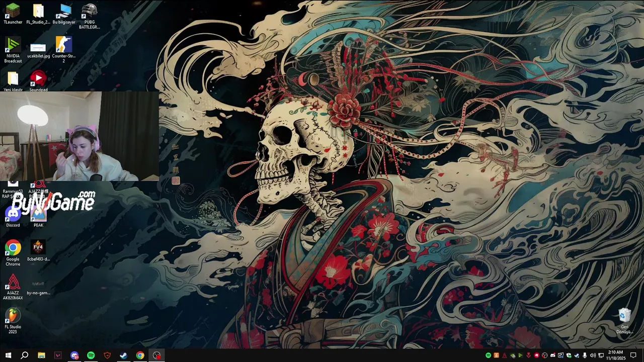Click the microphone tray icon
644x362 pixels.
(585, 355)
